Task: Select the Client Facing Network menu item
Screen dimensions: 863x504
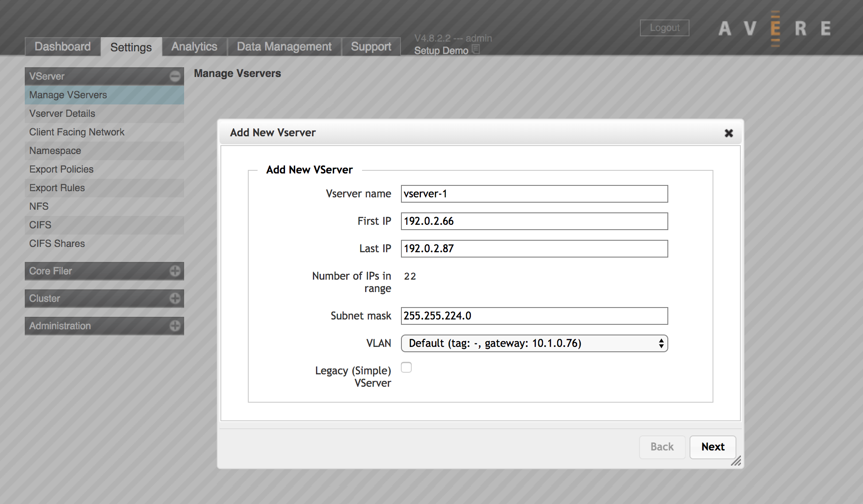Action: tap(76, 132)
